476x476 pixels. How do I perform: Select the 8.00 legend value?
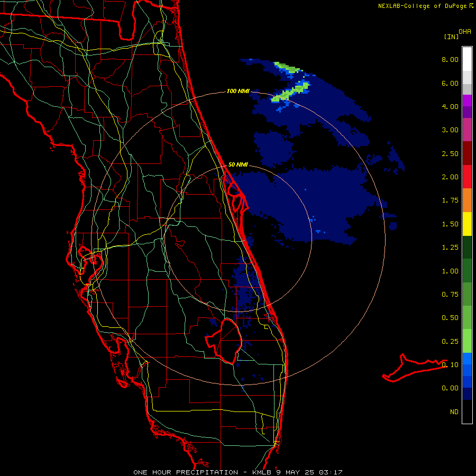click(x=450, y=59)
